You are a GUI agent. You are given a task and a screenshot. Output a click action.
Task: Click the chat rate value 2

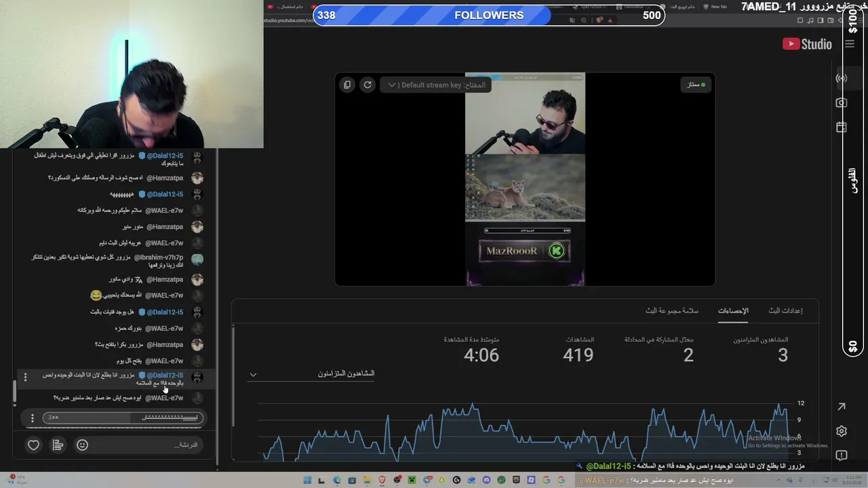[688, 355]
